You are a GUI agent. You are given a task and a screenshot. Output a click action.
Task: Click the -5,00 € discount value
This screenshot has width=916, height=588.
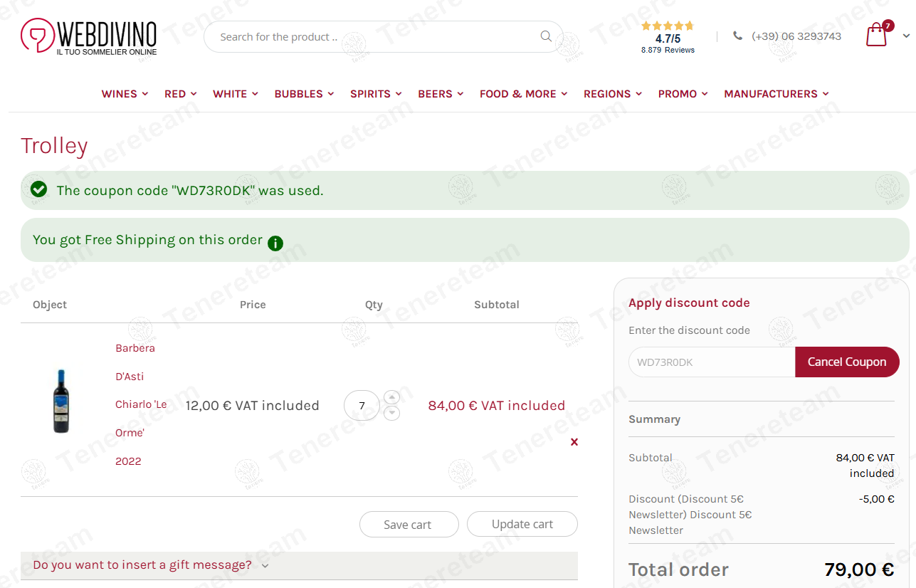click(877, 499)
